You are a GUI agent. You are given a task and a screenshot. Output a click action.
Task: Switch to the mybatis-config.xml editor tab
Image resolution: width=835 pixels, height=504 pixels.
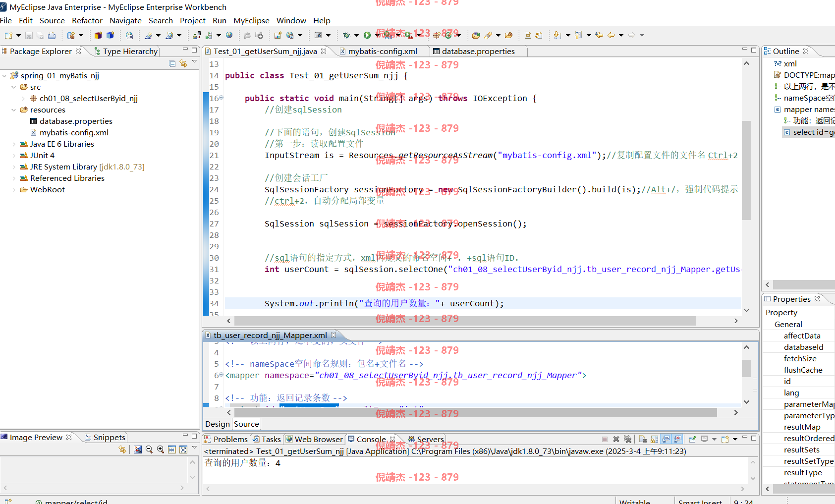(383, 51)
